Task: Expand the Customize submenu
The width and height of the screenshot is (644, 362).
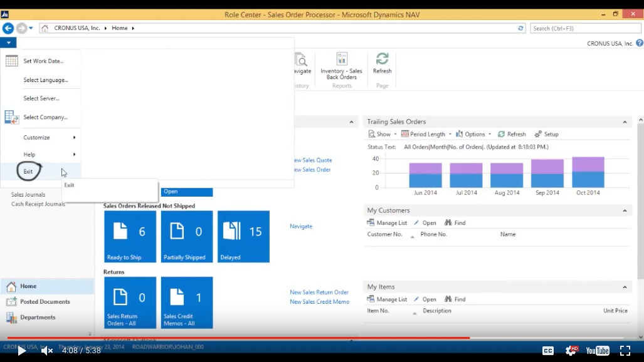Action: click(x=40, y=138)
